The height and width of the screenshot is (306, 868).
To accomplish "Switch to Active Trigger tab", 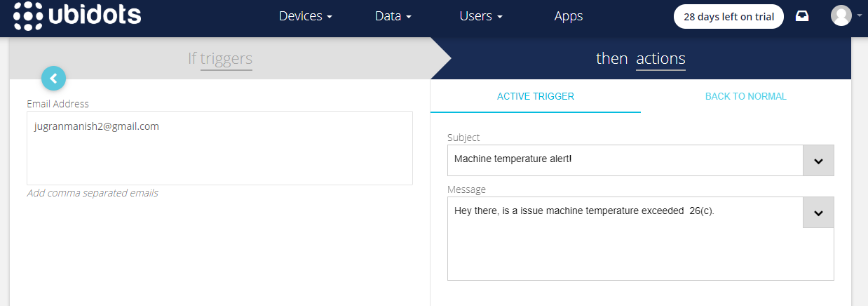I will tap(536, 96).
